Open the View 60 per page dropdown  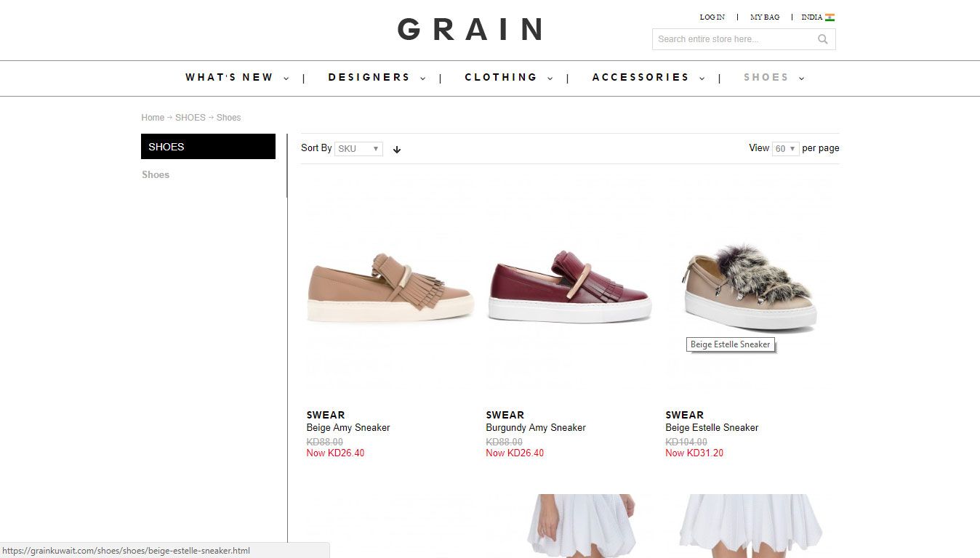[x=786, y=148]
